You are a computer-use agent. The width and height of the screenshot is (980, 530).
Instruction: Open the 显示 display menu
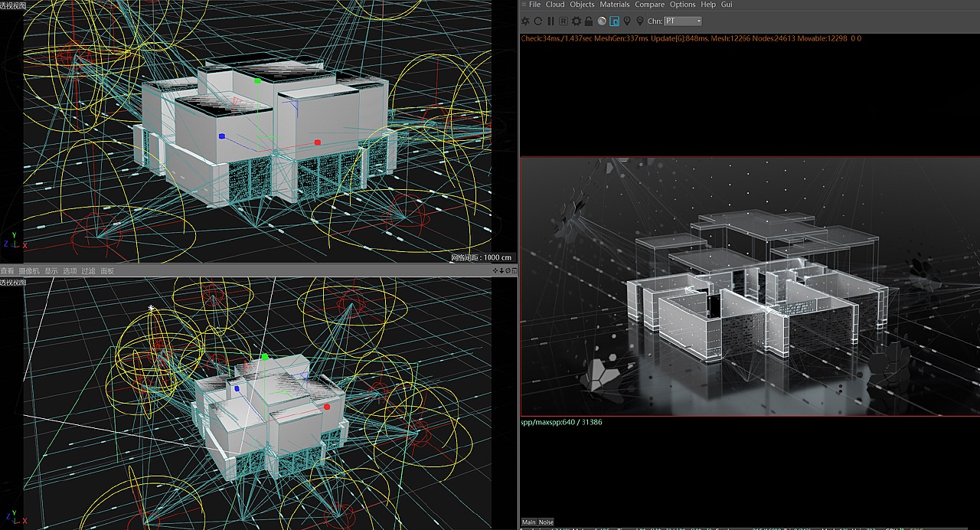click(x=51, y=271)
